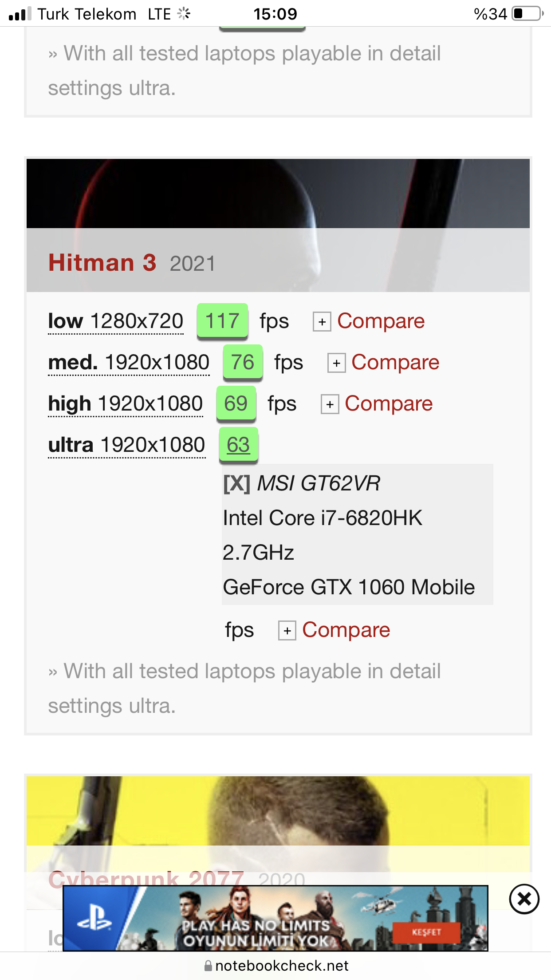Tap the lock icon beside notebookcheck.net
Screen dimensions: 551x980
pyautogui.click(x=208, y=966)
